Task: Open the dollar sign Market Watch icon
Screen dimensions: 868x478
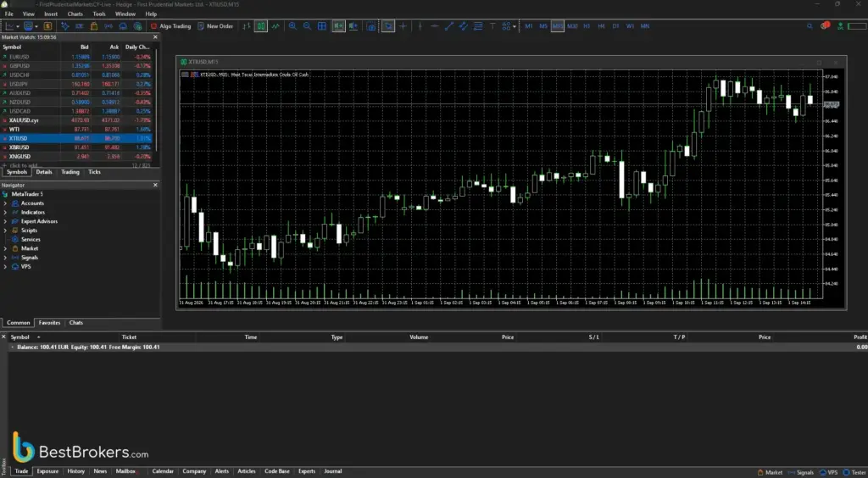Action: click(x=47, y=26)
